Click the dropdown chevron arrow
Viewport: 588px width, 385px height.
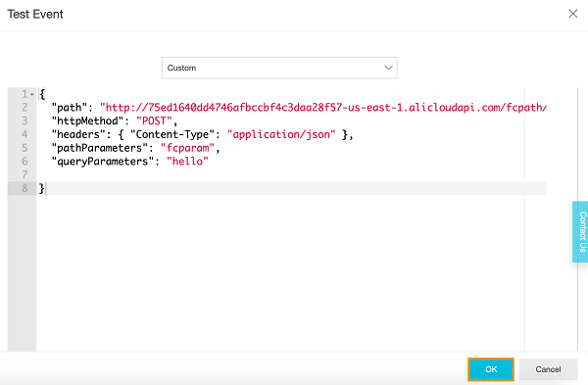click(x=388, y=68)
